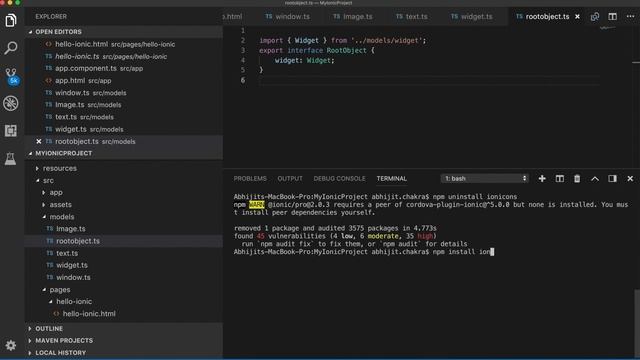Open hello-ionic.html under pages folder

click(x=124, y=314)
